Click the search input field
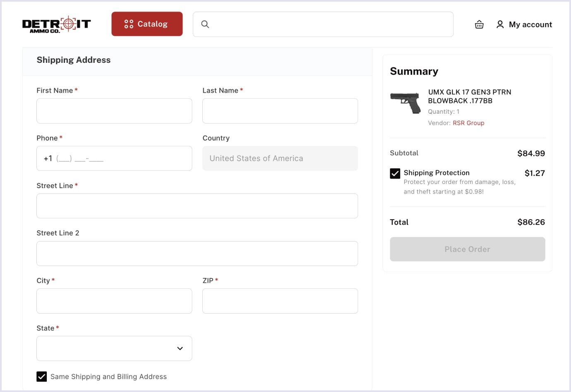This screenshot has width=571, height=392. 323,24
